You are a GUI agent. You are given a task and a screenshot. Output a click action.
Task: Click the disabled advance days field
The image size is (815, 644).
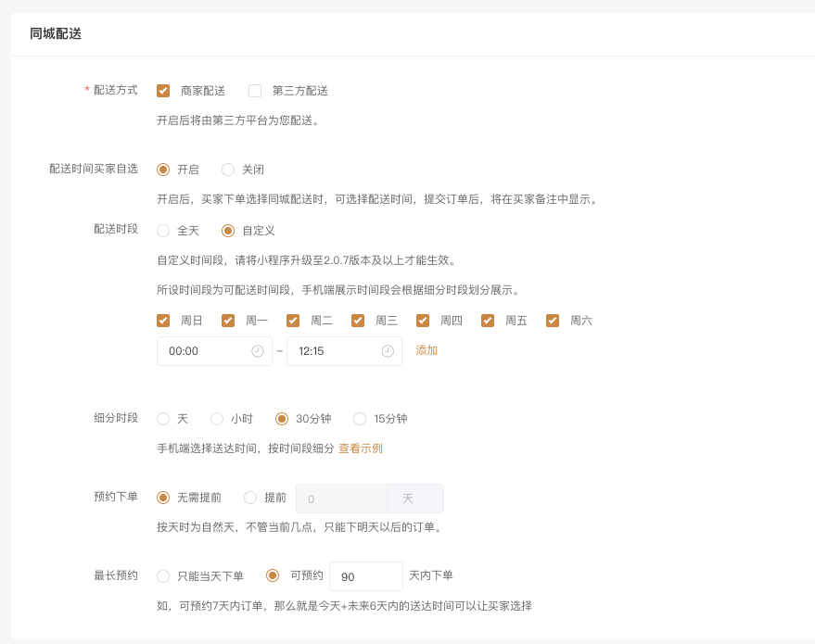pyautogui.click(x=341, y=499)
